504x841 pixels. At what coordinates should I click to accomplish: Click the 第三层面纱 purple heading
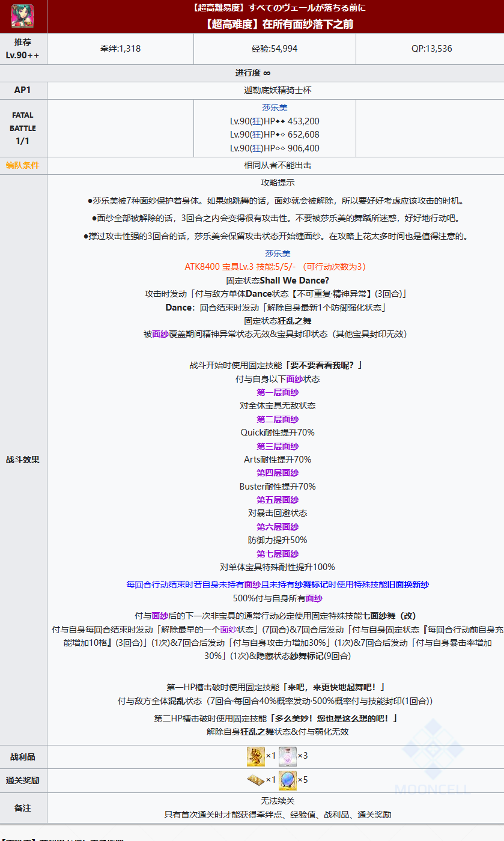tap(278, 446)
